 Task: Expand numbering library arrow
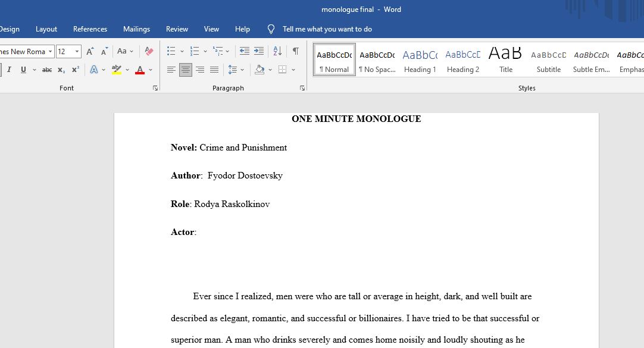pos(205,51)
